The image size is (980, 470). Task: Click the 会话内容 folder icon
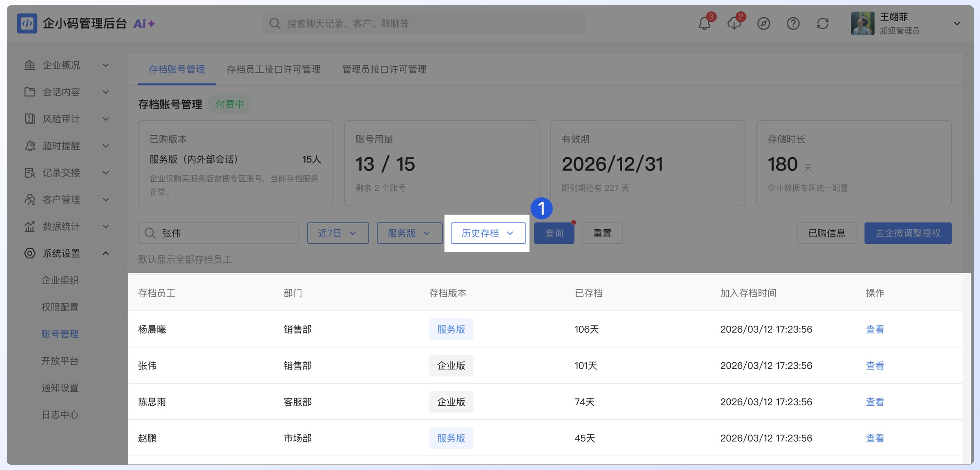click(x=30, y=92)
